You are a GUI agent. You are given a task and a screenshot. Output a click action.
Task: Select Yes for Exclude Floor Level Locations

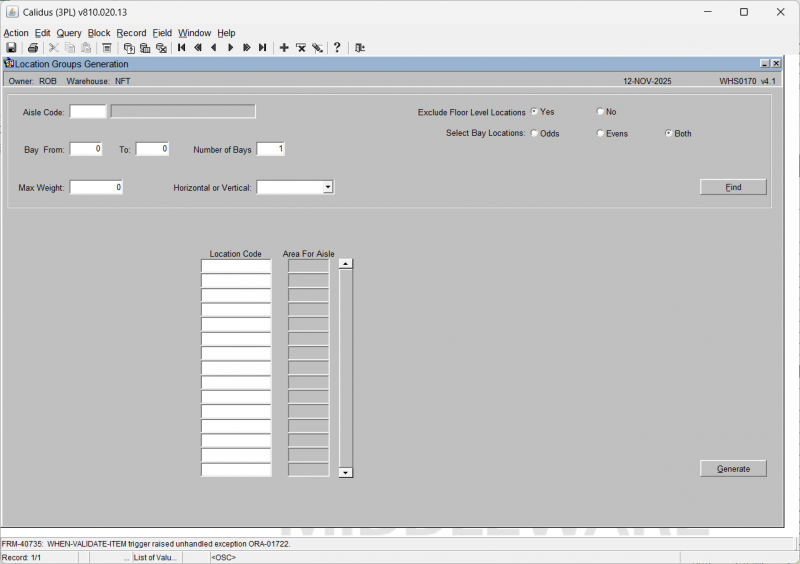535,112
